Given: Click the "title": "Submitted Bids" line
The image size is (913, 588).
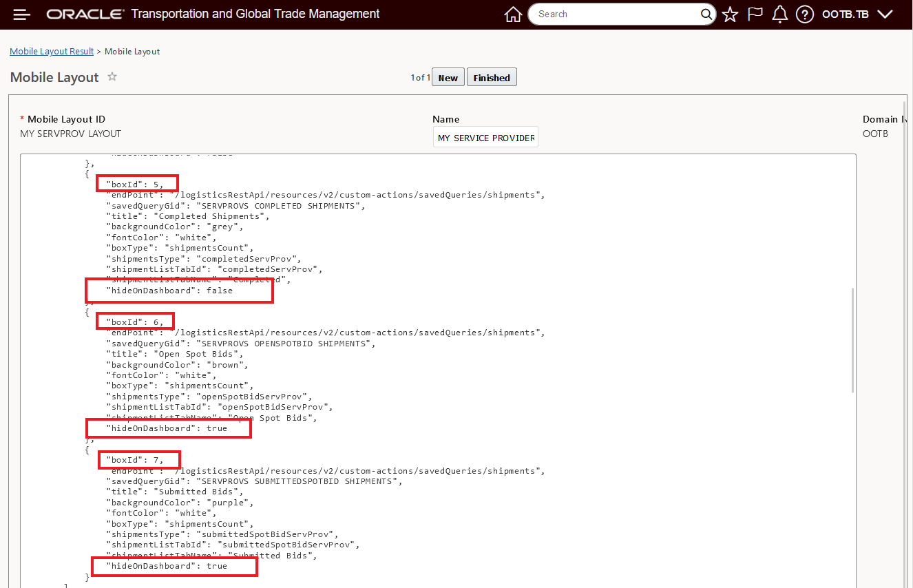Looking at the screenshot, I should coord(174,492).
